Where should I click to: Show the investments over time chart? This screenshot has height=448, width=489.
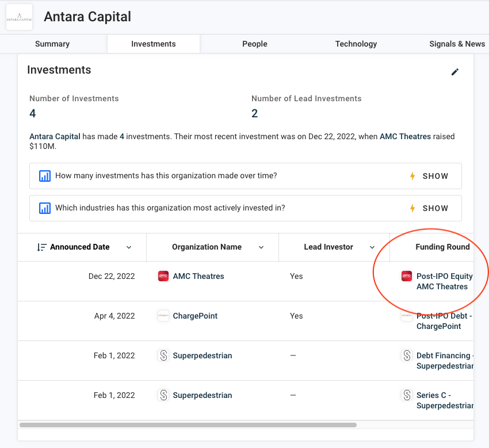click(429, 176)
